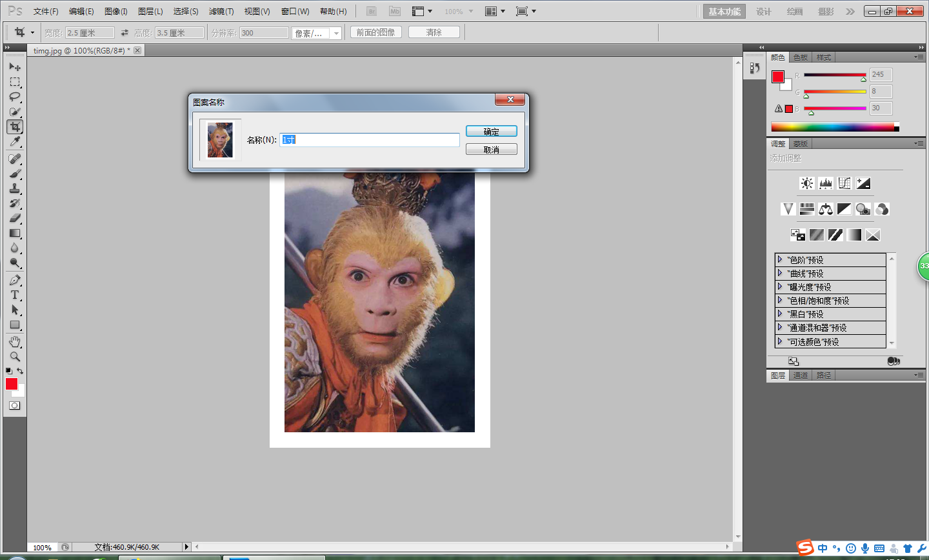Screen dimensions: 929x560
Task: Select the Eraser tool
Action: (15, 218)
